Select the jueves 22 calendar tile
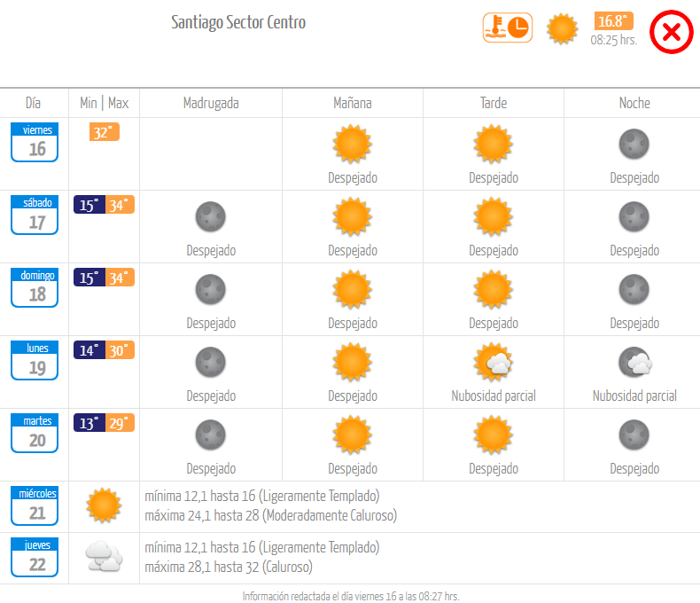This screenshot has width=700, height=603. coord(35,557)
